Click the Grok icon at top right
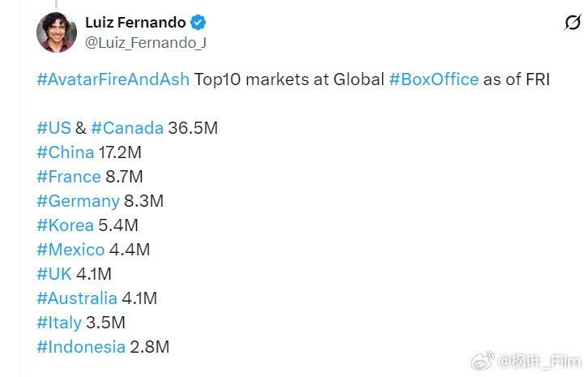The width and height of the screenshot is (588, 377). tap(572, 24)
